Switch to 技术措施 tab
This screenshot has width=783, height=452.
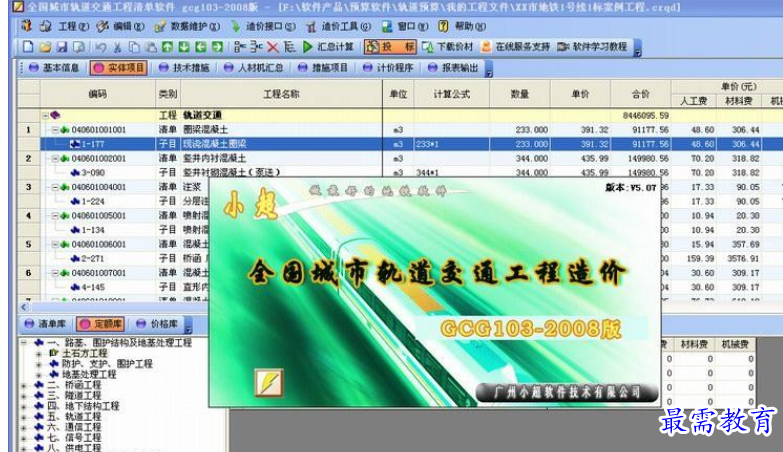(184, 68)
